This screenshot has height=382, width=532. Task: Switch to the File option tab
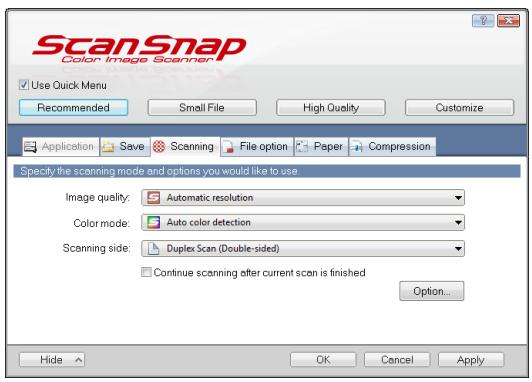(x=257, y=147)
